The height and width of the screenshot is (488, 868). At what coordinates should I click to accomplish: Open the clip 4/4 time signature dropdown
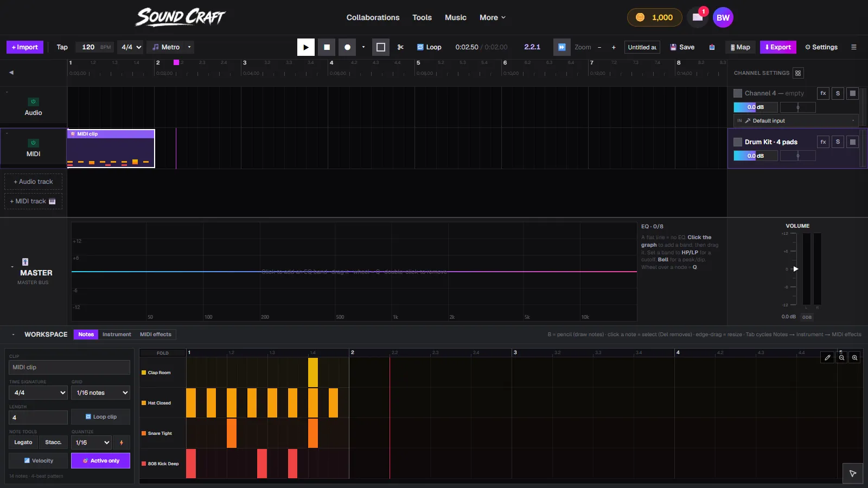38,393
